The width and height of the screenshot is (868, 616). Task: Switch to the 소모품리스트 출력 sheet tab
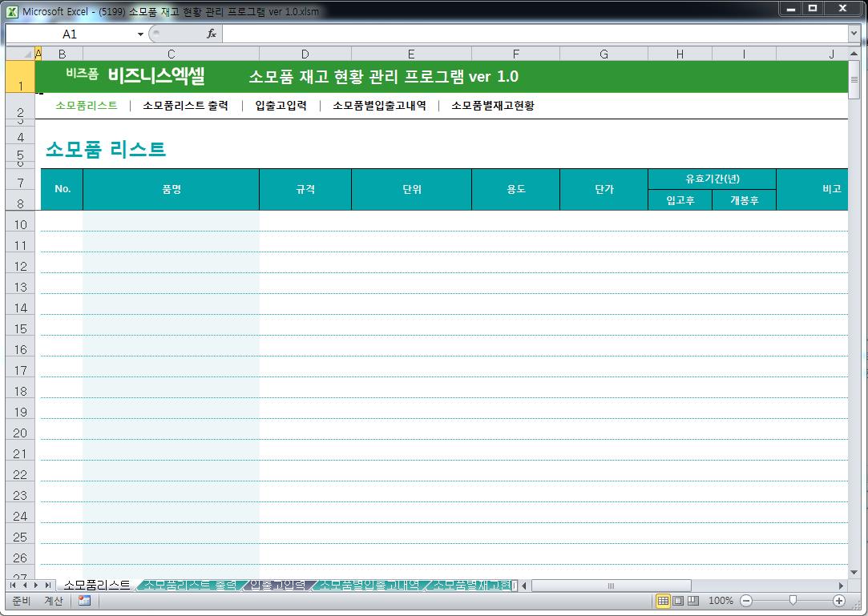189,586
